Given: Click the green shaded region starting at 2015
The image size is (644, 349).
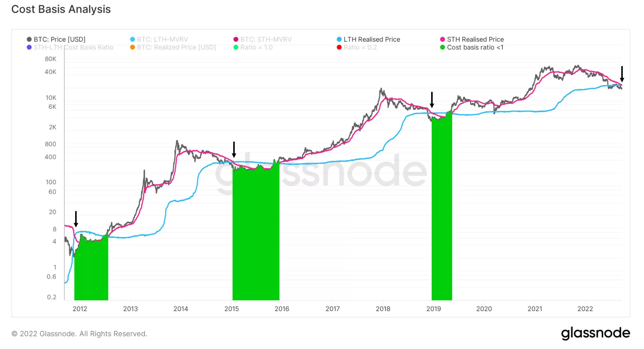Looking at the screenshot, I should click(x=256, y=234).
